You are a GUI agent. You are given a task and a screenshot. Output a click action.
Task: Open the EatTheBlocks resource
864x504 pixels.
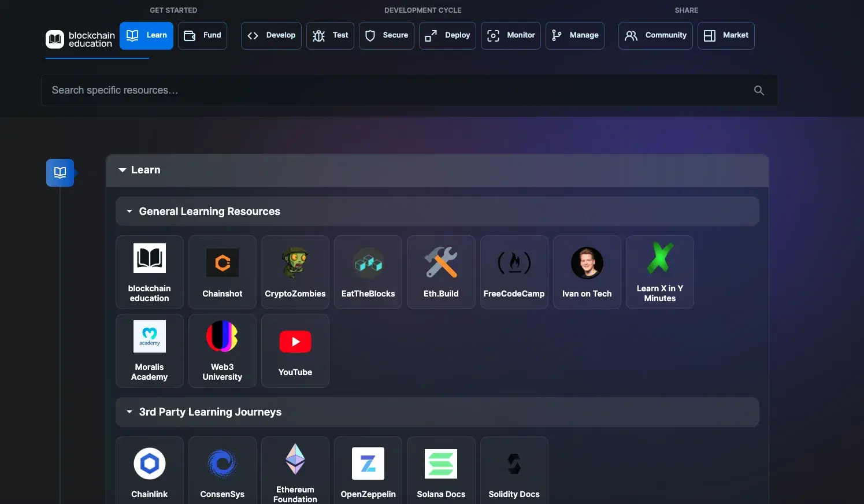click(x=368, y=272)
